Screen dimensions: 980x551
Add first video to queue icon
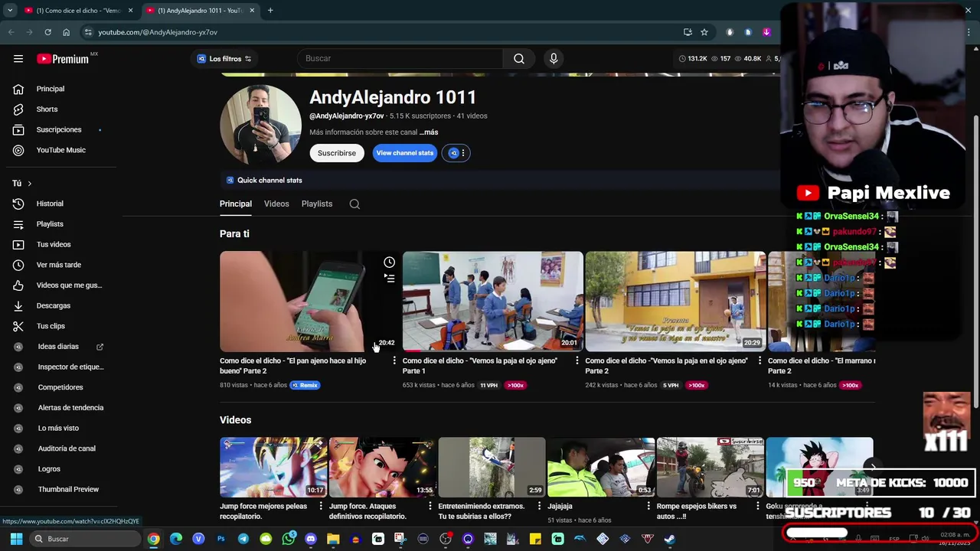[389, 279]
